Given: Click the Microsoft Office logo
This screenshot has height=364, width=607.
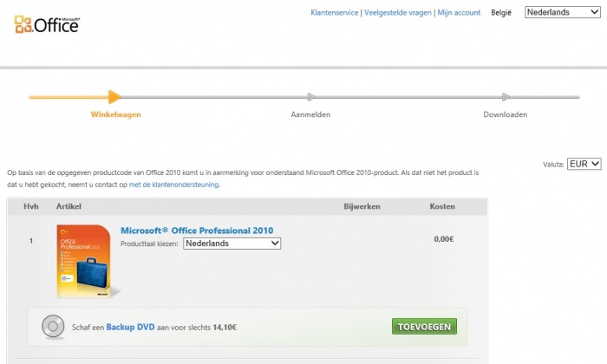Looking at the screenshot, I should click(x=47, y=23).
